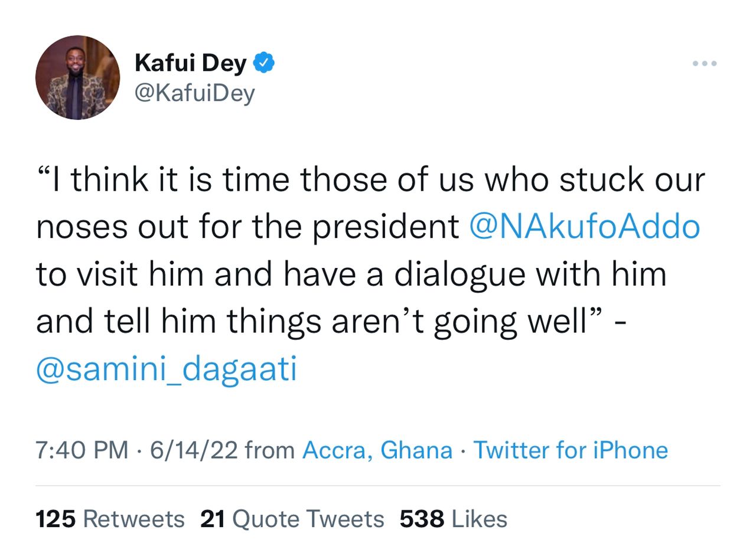Click the blue verified badge icon
Screen dimensions: 756x543
tap(263, 63)
